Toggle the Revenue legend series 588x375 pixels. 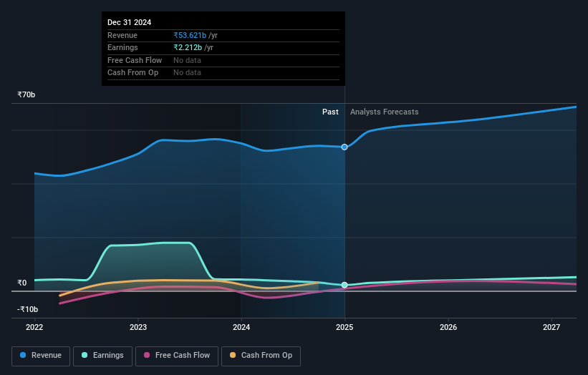(x=41, y=356)
